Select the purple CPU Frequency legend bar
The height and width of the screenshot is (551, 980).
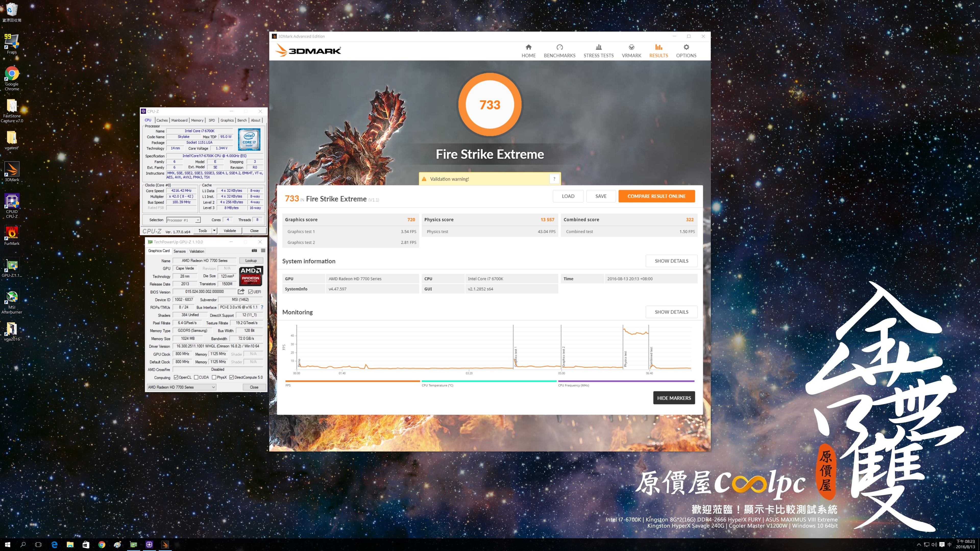tap(626, 381)
